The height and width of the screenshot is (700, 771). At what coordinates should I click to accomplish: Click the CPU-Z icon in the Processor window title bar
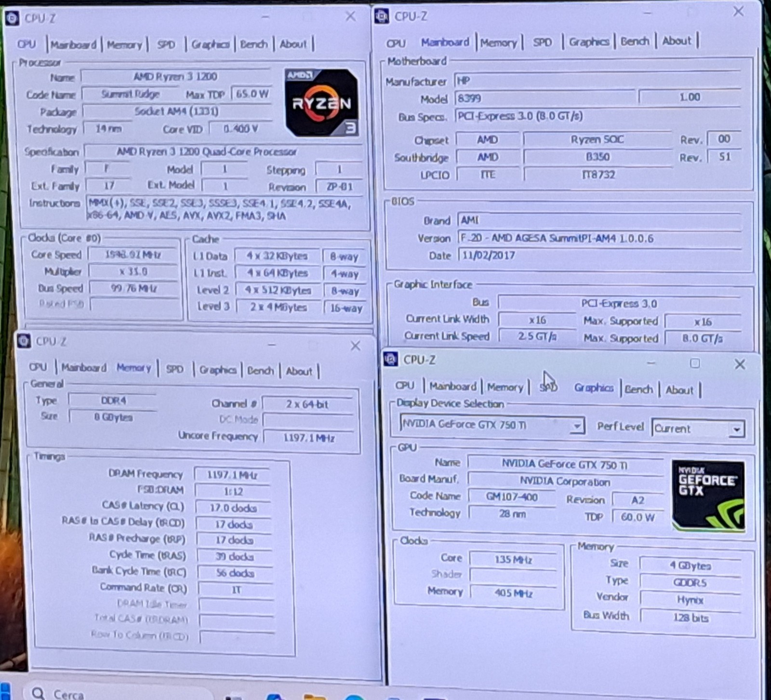[x=12, y=18]
